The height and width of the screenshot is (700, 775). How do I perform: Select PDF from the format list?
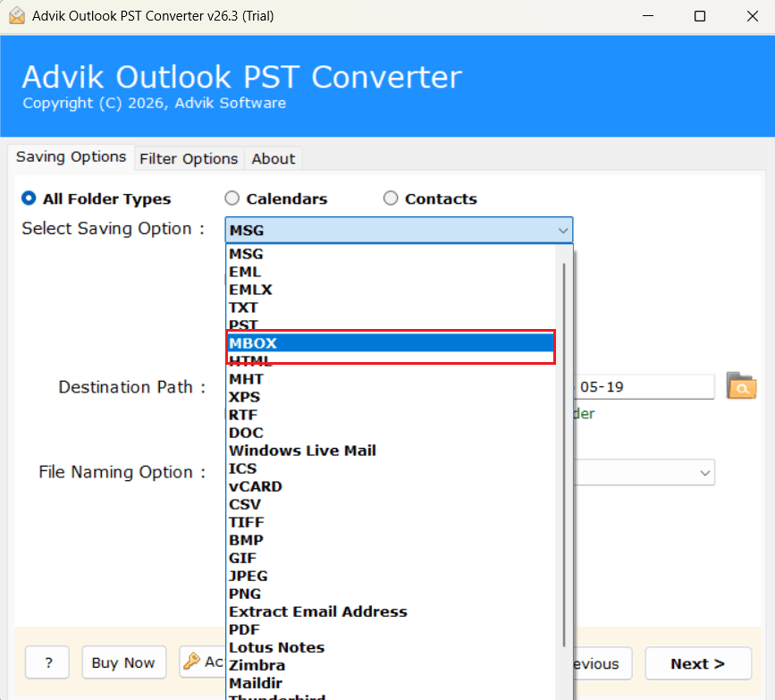coord(391,629)
